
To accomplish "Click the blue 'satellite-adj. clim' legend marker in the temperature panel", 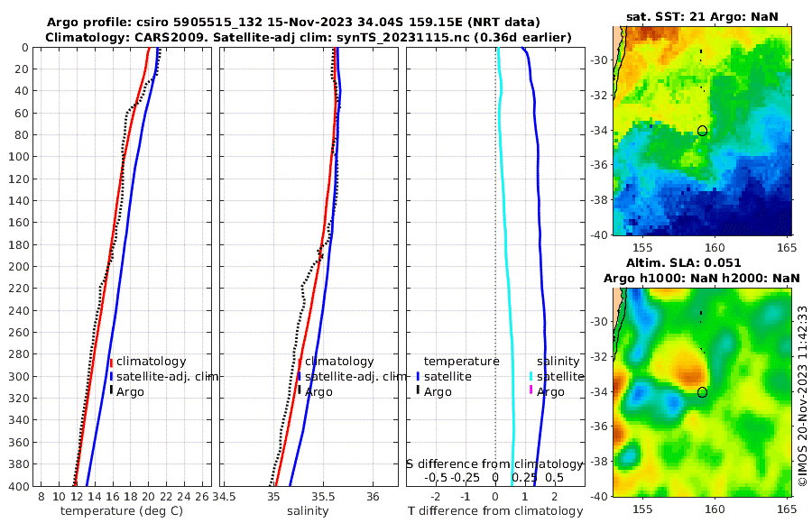I will [111, 376].
